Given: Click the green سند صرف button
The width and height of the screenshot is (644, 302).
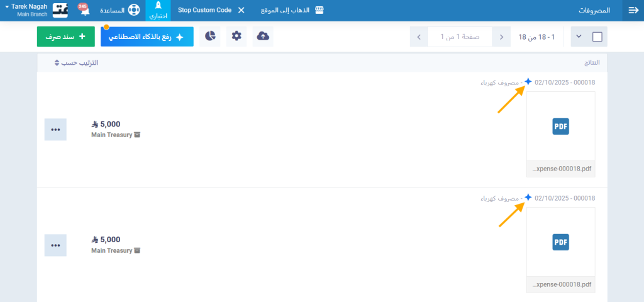Looking at the screenshot, I should point(65,36).
